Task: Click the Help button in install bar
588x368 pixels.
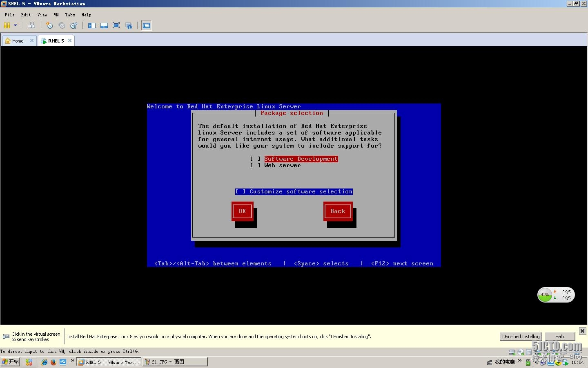Action: pyautogui.click(x=560, y=337)
